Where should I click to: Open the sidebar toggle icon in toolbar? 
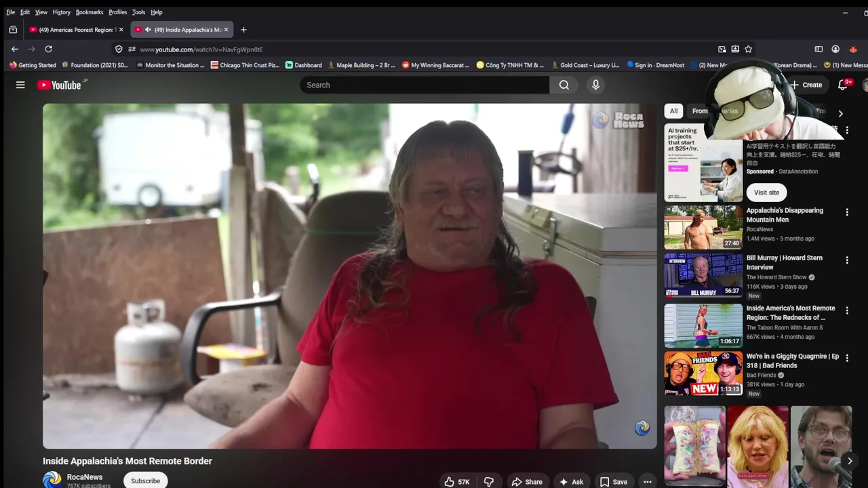pyautogui.click(x=818, y=49)
